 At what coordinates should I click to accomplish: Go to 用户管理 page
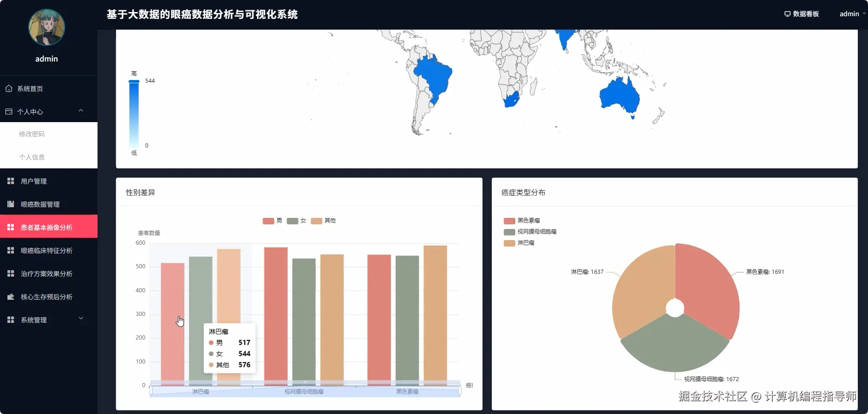[49, 181]
